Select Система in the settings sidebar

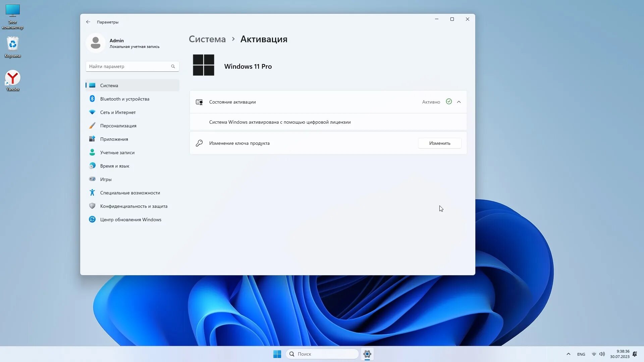point(109,85)
